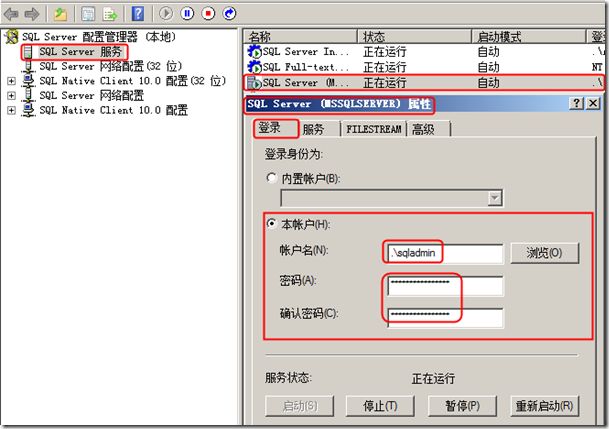This screenshot has width=609, height=429.
Task: Click 正在运行 status of SQL Full-text row
Action: point(385,67)
